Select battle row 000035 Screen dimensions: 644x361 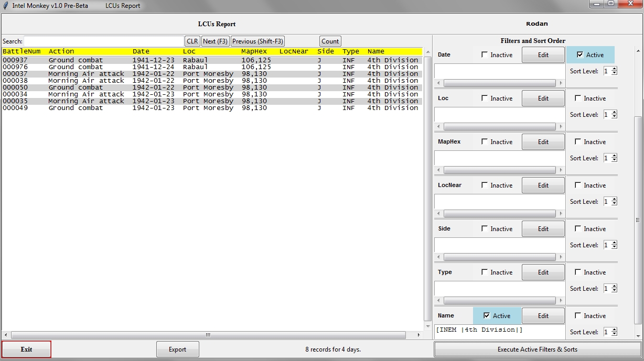[212, 101]
